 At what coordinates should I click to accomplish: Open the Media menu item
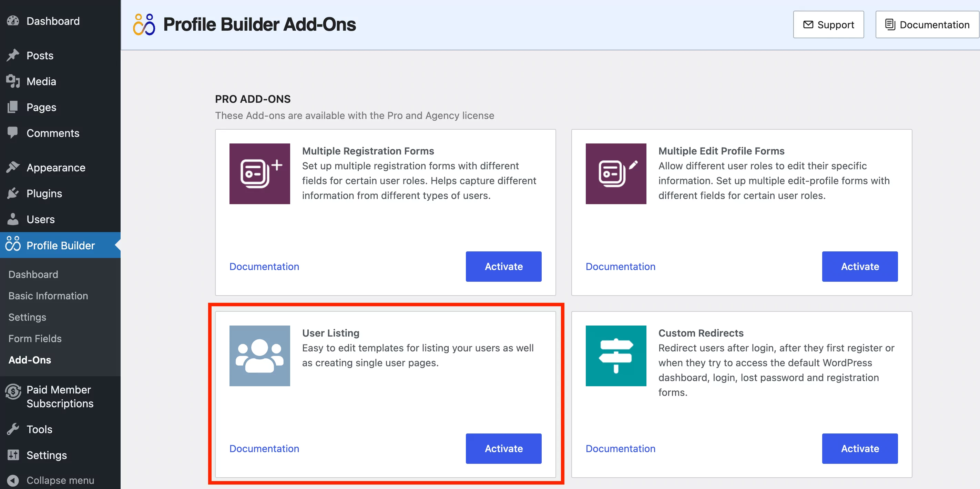click(x=60, y=81)
